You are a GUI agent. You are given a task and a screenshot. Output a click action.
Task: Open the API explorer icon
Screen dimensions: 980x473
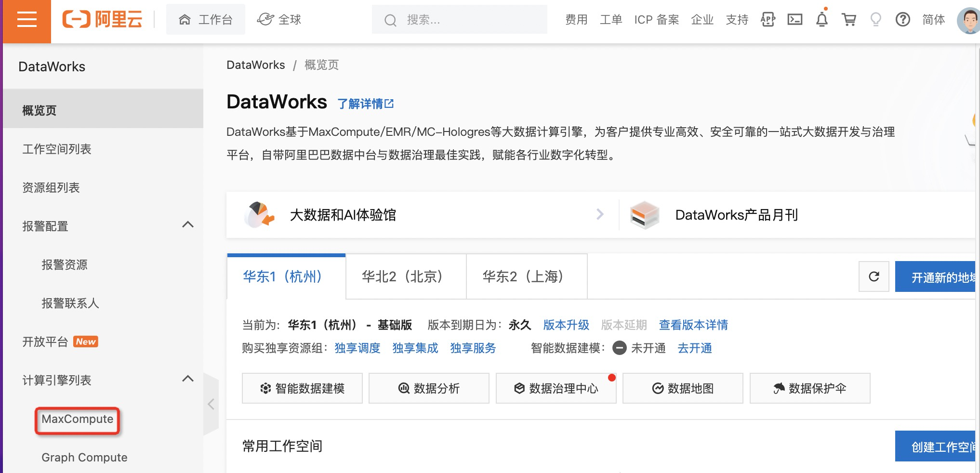click(x=768, y=20)
